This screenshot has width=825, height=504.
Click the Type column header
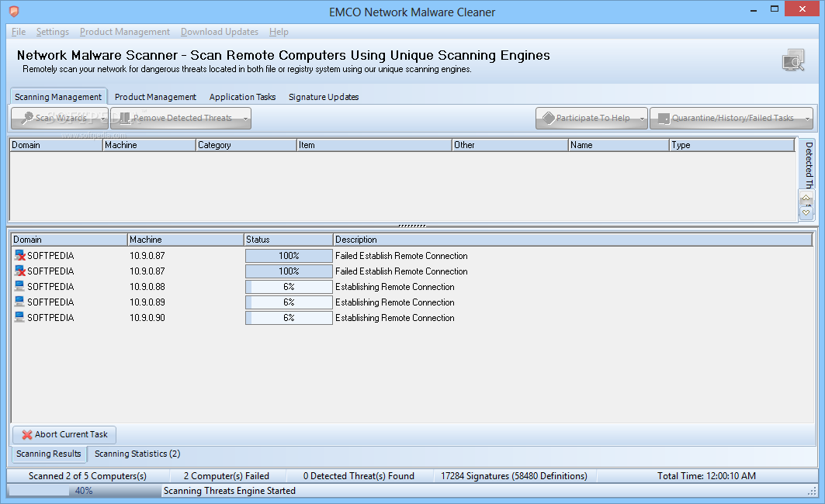coord(732,145)
